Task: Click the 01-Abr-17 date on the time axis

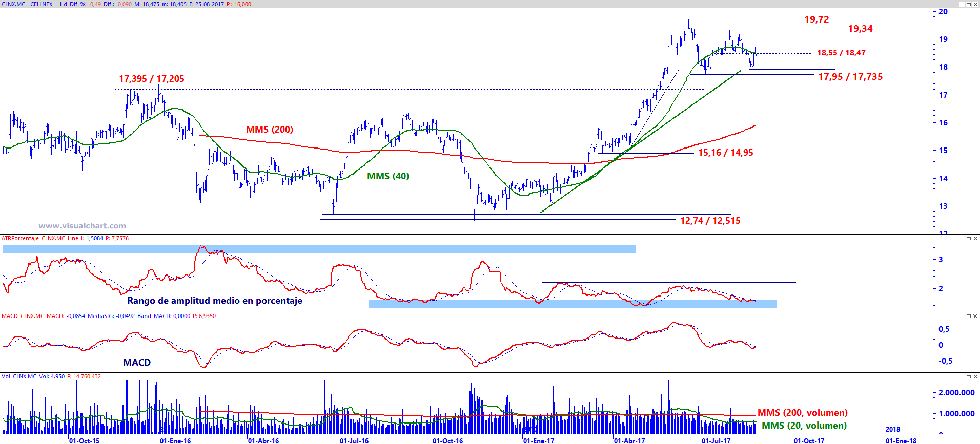Action: pos(629,440)
